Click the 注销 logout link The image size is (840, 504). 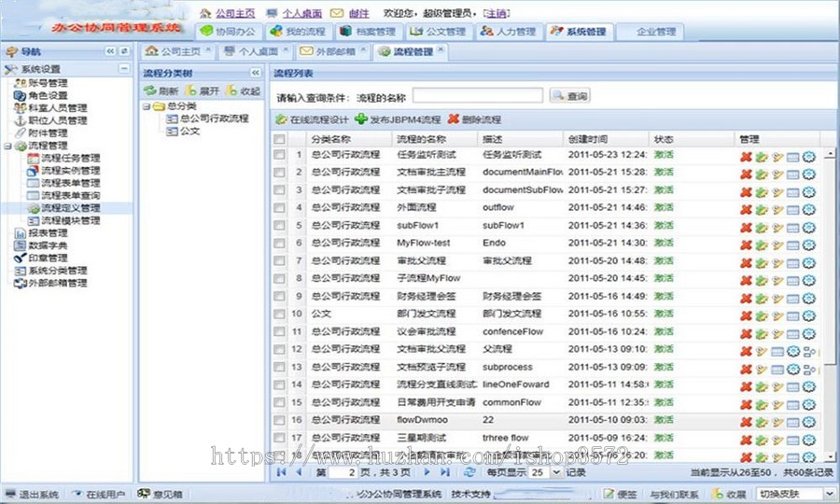pyautogui.click(x=497, y=13)
